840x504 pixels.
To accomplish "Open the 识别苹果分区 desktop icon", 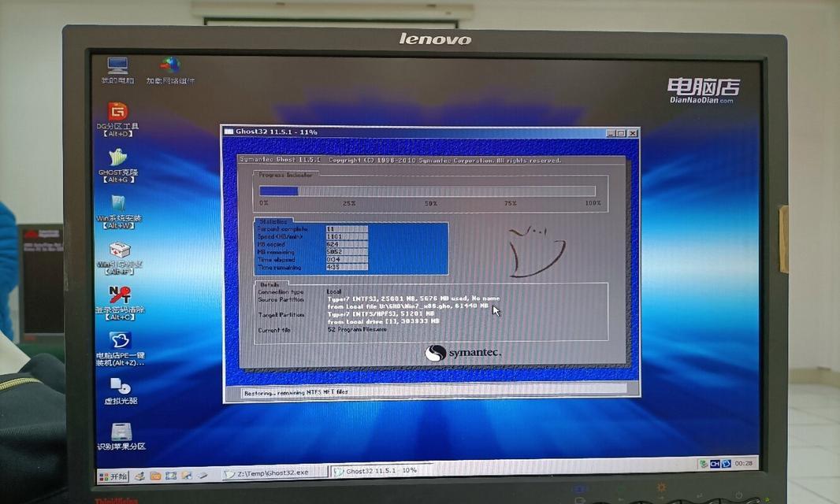I will pos(121,436).
